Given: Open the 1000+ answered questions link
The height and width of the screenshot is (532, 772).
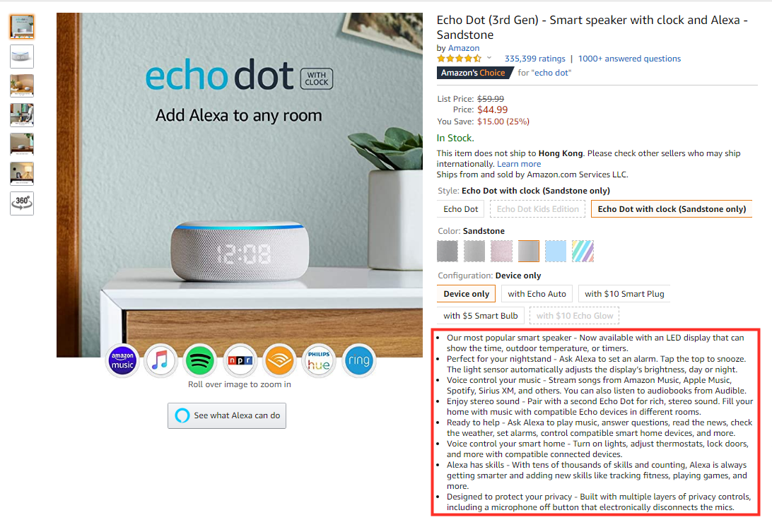Looking at the screenshot, I should pyautogui.click(x=629, y=59).
